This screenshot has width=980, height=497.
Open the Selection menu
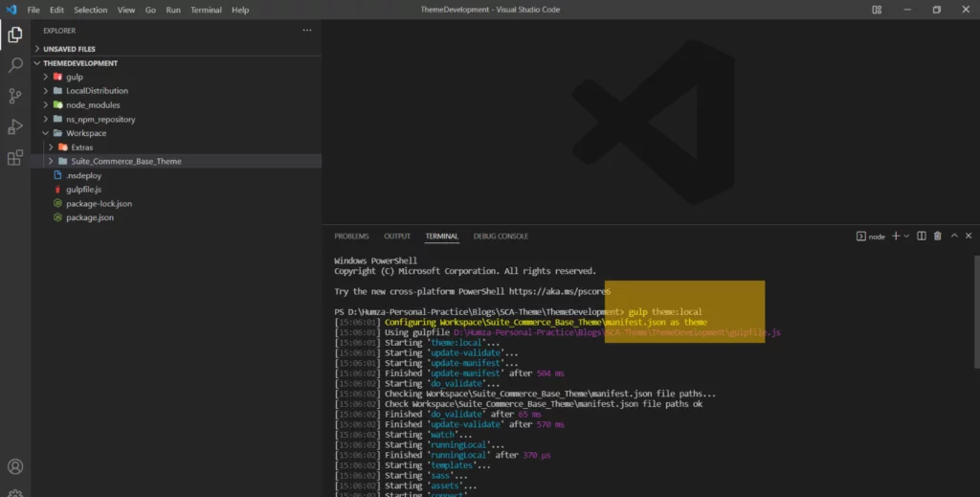point(91,10)
